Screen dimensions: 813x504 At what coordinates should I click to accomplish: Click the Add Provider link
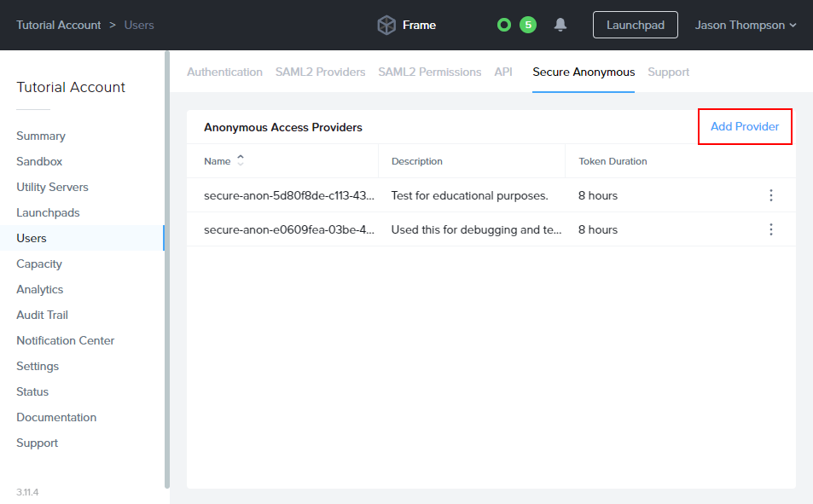(x=745, y=126)
